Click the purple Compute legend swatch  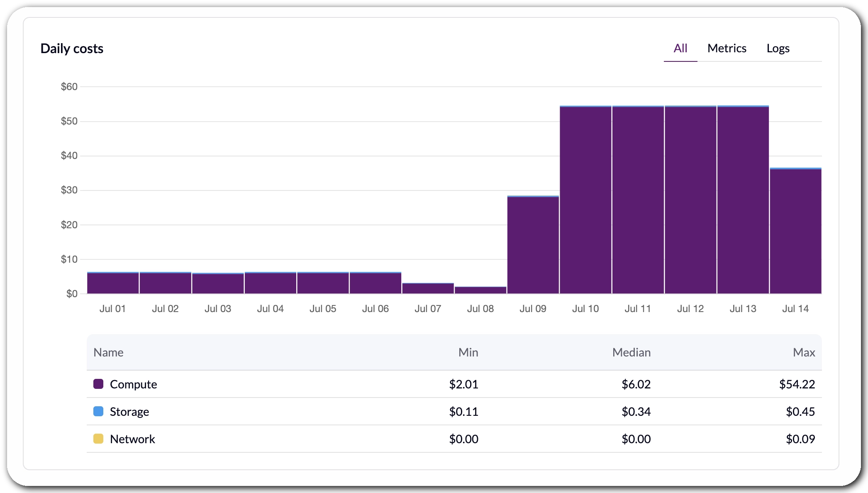(x=98, y=384)
